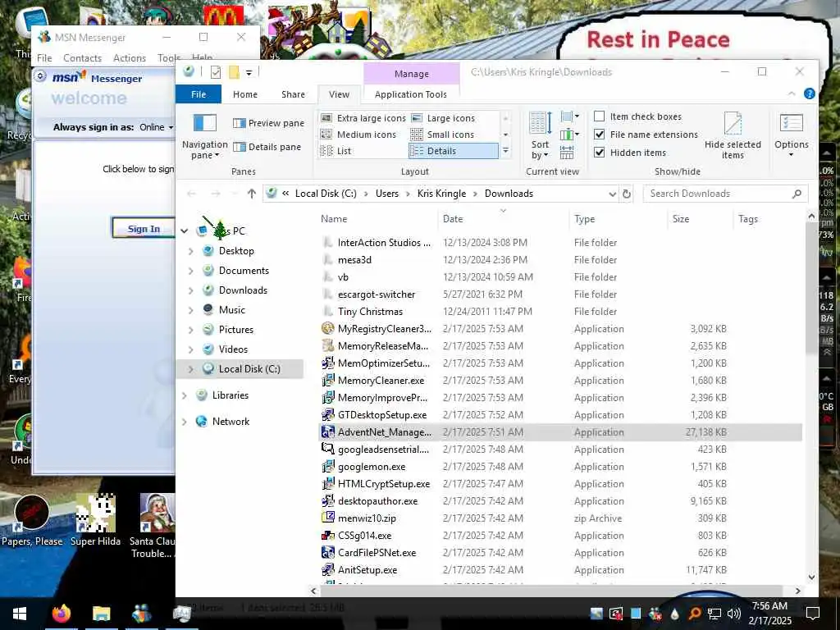Click the Explorer help question icon

pyautogui.click(x=810, y=94)
